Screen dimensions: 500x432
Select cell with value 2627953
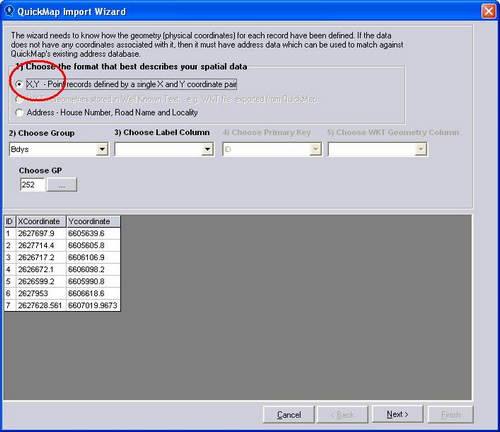(x=41, y=293)
